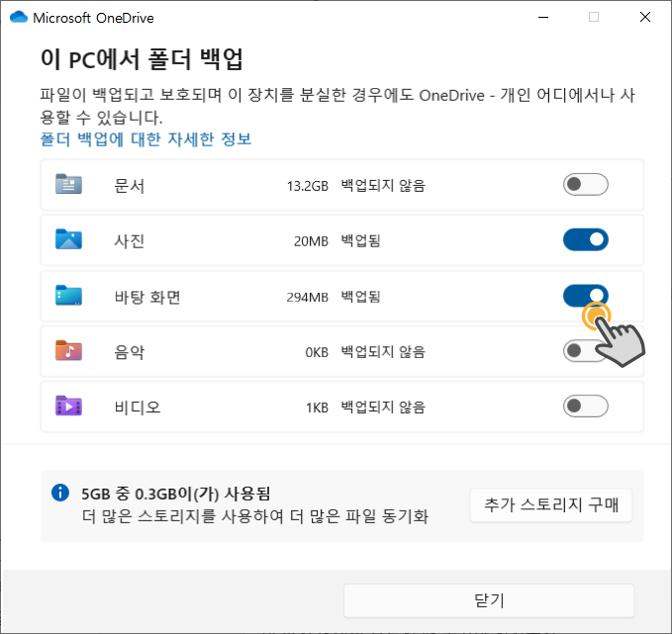
Task: Select the 음악 folder label
Action: [129, 352]
